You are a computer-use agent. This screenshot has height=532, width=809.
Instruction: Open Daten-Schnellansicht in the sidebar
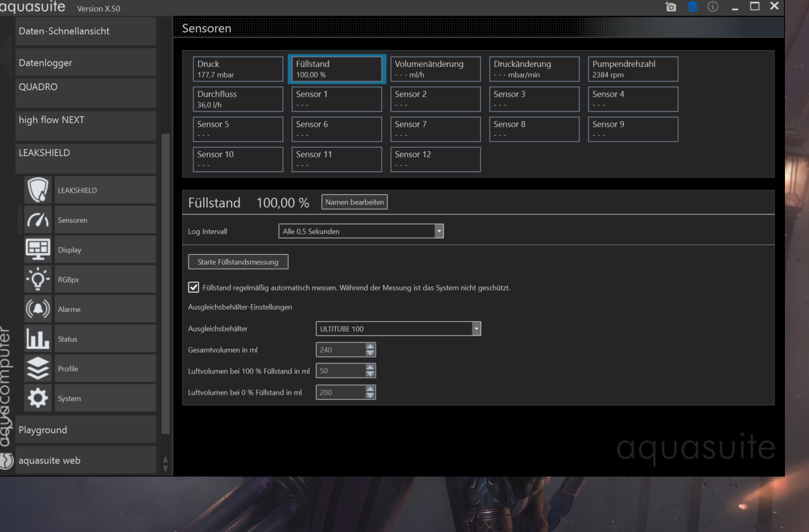(x=86, y=31)
